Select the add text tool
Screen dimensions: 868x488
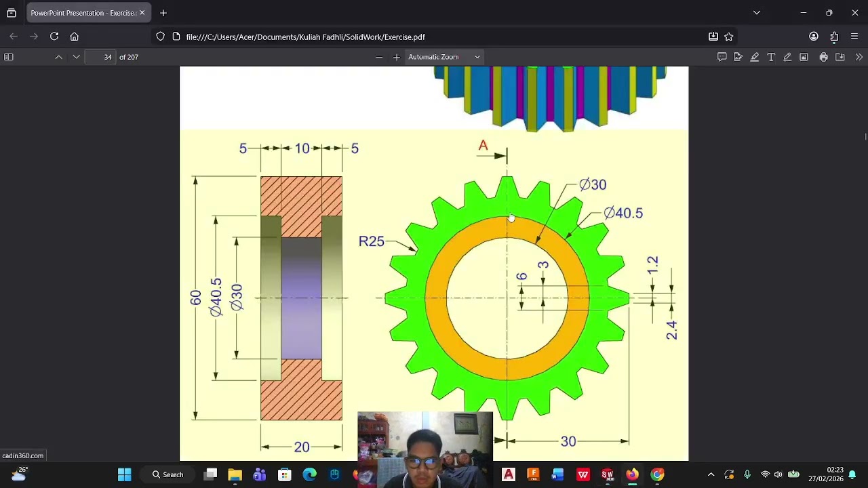771,57
